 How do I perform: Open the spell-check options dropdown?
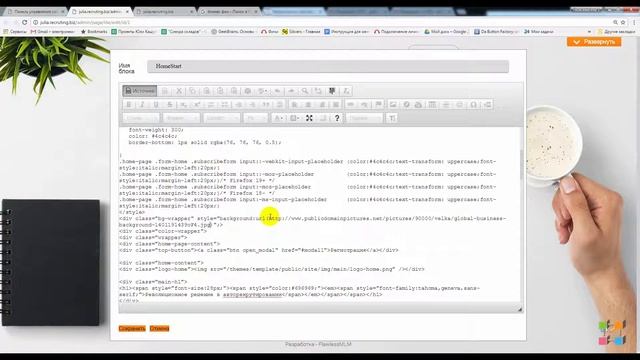(263, 91)
